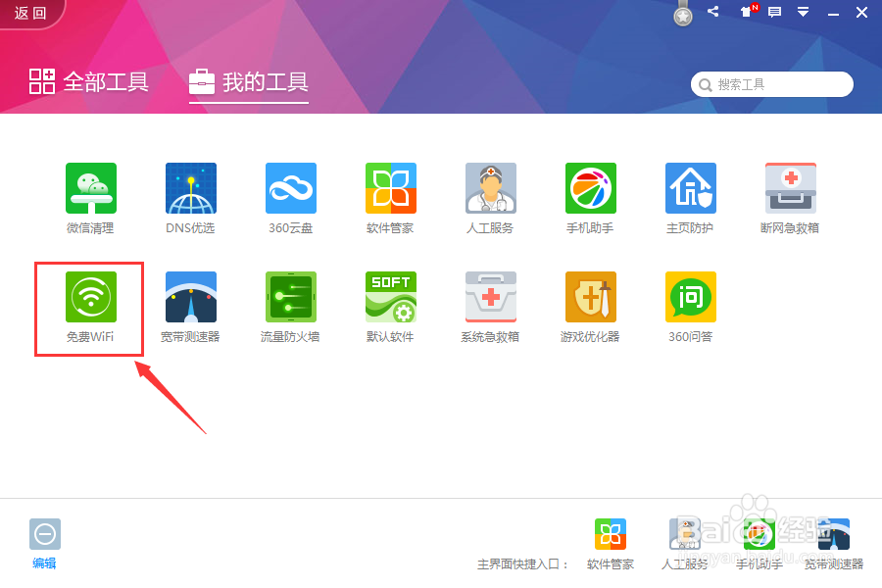
Task: Open the skin shirt icon
Action: click(x=747, y=11)
